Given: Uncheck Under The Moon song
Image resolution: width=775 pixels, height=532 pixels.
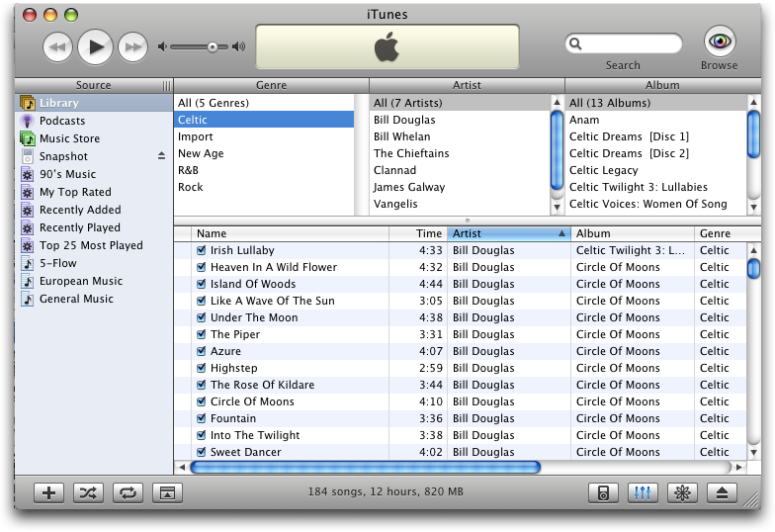Looking at the screenshot, I should [202, 317].
